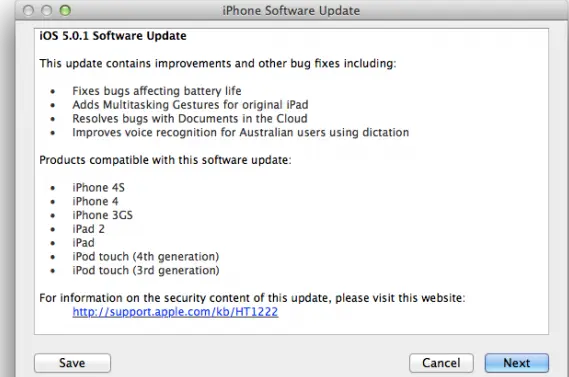Click the iPod touch (3rd generation) entry
The width and height of the screenshot is (569, 377).
146,270
